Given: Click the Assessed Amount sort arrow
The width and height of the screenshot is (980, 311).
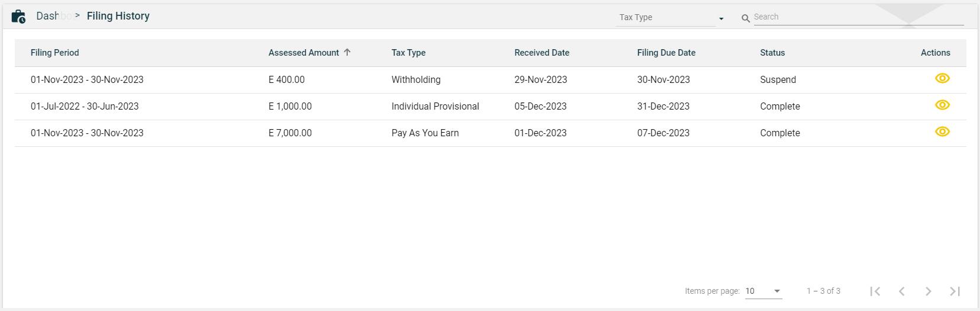Looking at the screenshot, I should pyautogui.click(x=347, y=52).
